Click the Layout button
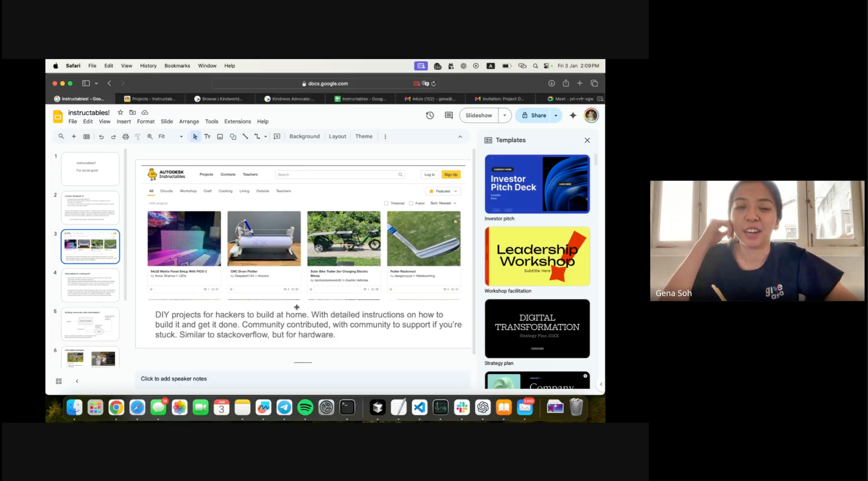868x481 pixels. [337, 137]
